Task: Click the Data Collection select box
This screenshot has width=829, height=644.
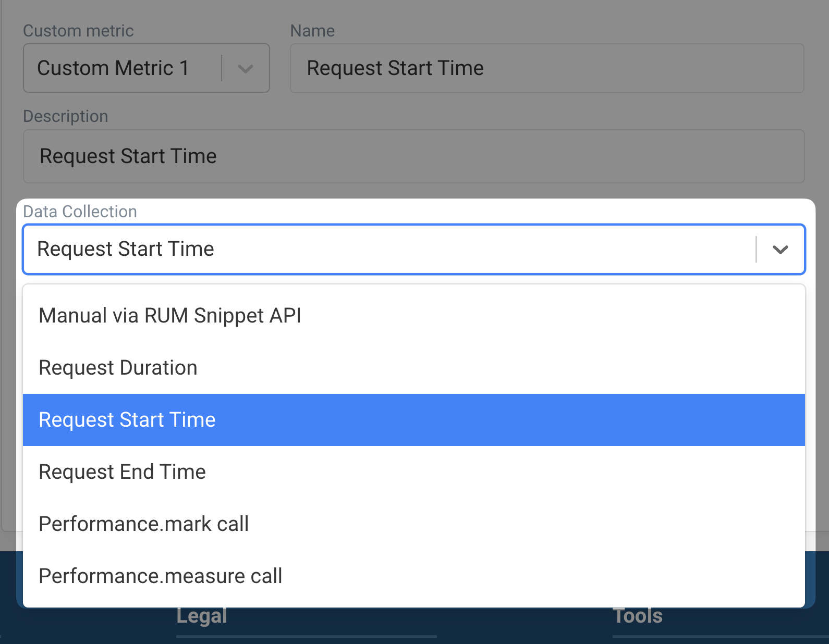Action: pos(414,249)
